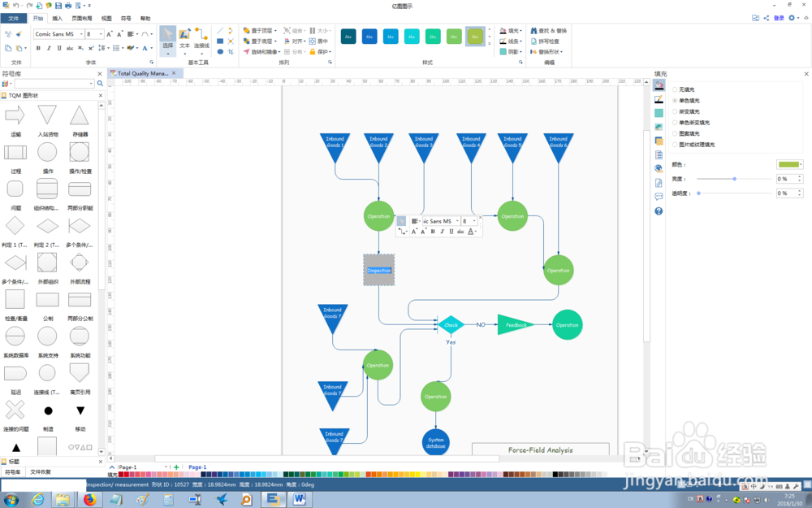This screenshot has width=812, height=508.
Task: Click the undo arrow icon
Action: pos(15,5)
